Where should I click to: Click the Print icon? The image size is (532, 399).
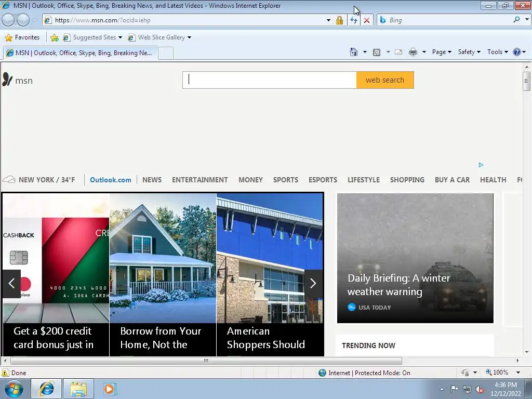[413, 52]
